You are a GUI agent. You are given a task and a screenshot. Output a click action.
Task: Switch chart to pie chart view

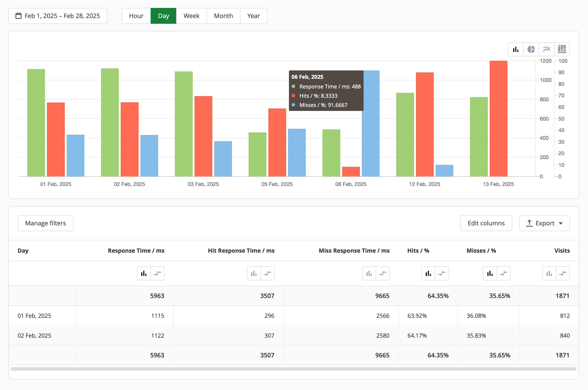(x=531, y=49)
